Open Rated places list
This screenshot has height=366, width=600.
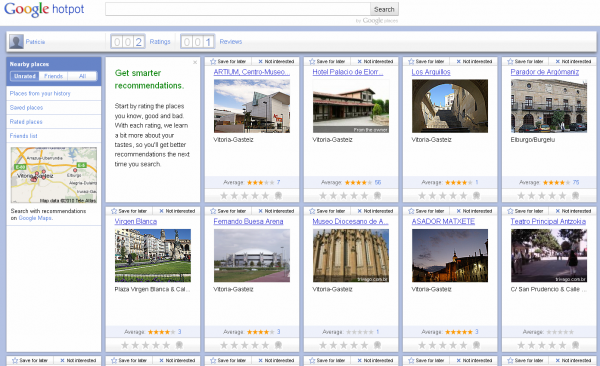tap(26, 122)
